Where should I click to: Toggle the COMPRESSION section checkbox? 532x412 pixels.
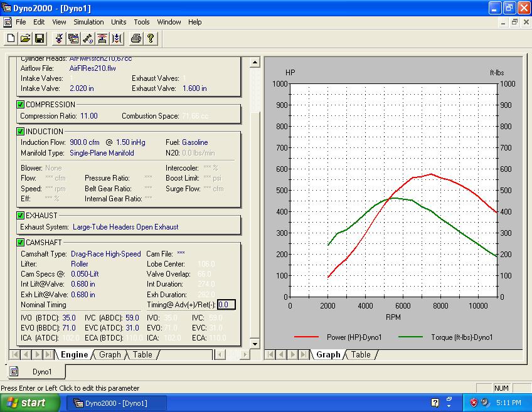coord(21,105)
